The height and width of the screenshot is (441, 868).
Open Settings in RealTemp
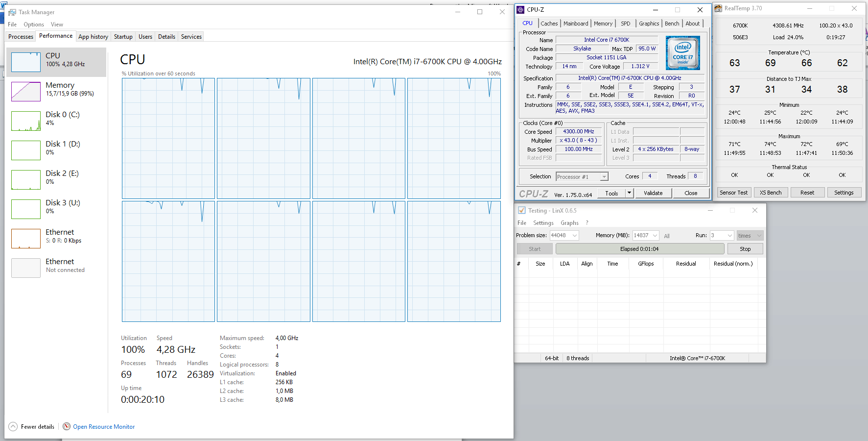click(844, 193)
